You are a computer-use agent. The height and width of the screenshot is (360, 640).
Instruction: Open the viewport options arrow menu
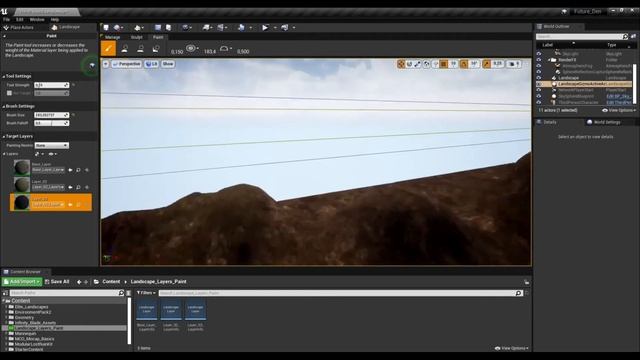pyautogui.click(x=106, y=64)
